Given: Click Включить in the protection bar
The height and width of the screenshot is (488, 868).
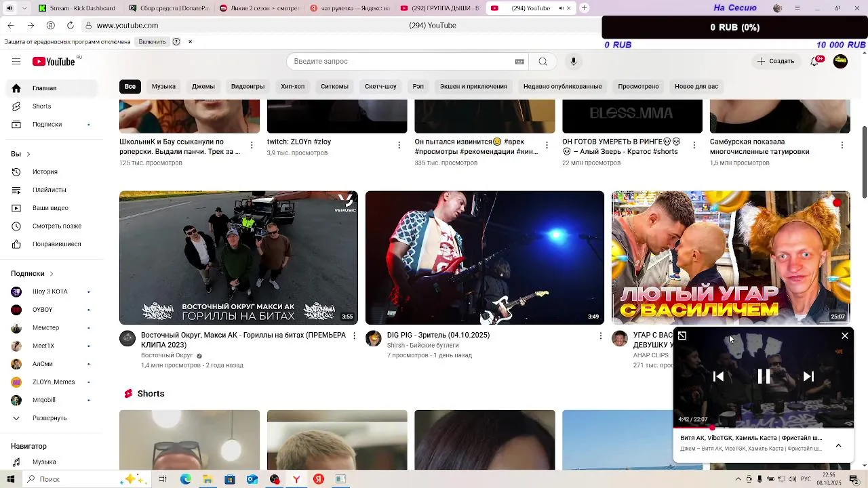Looking at the screenshot, I should click(152, 42).
